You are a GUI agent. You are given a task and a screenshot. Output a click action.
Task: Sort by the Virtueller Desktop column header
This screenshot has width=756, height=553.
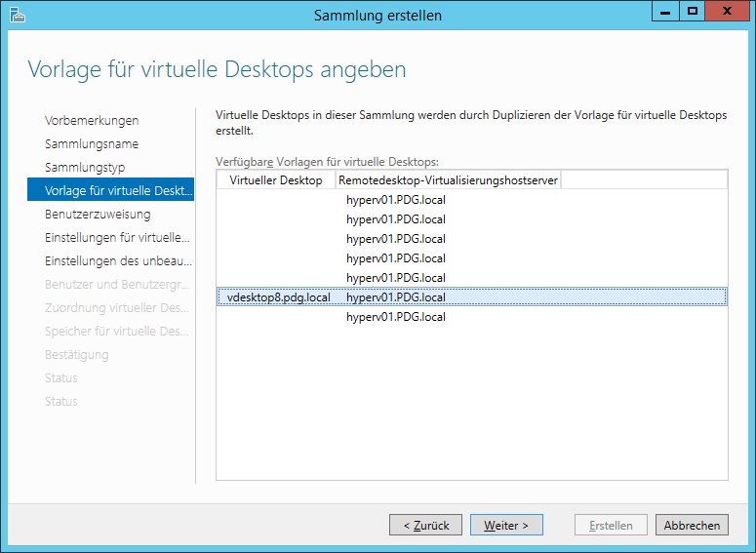[275, 180]
